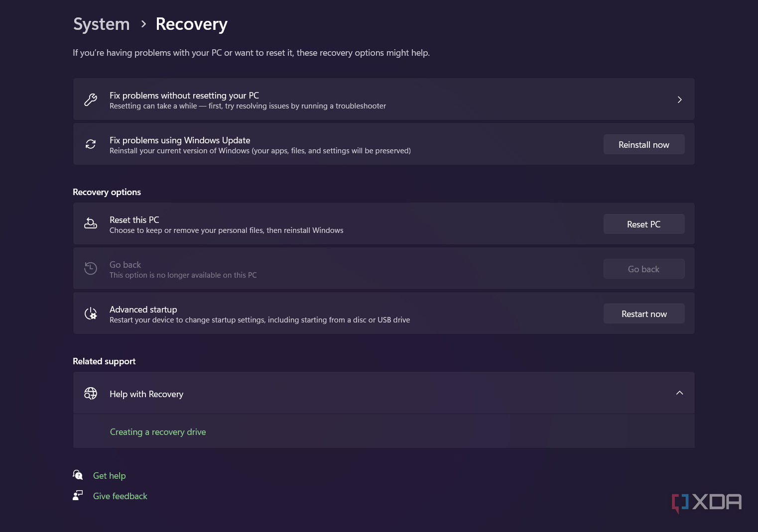Click the Help with Recovery globe icon

coord(91,394)
